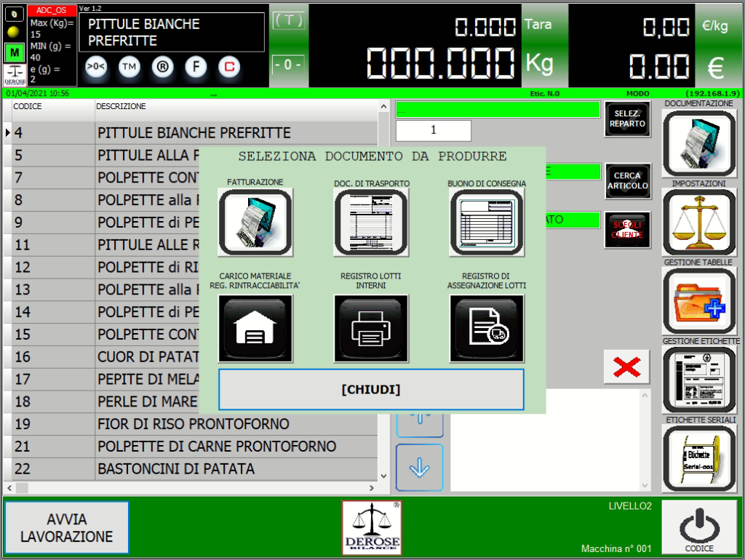Choose Buono di Consegna document

pos(487,222)
